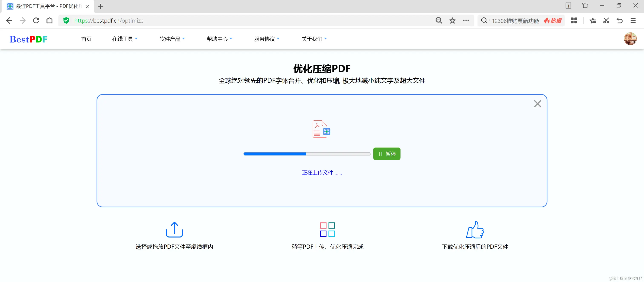
Task: Open the four-square extensions grid icon
Action: coord(574,20)
